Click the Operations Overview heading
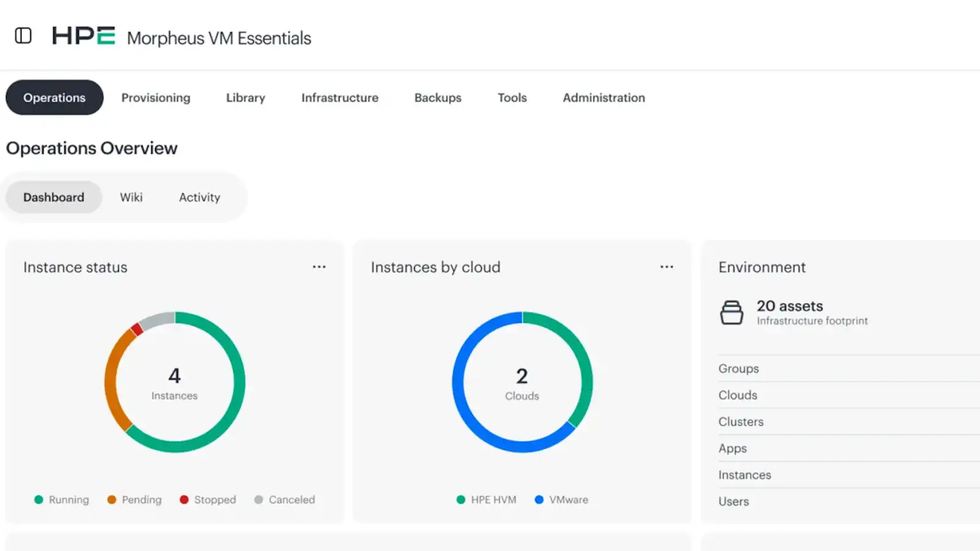Image resolution: width=980 pixels, height=551 pixels. 92,148
